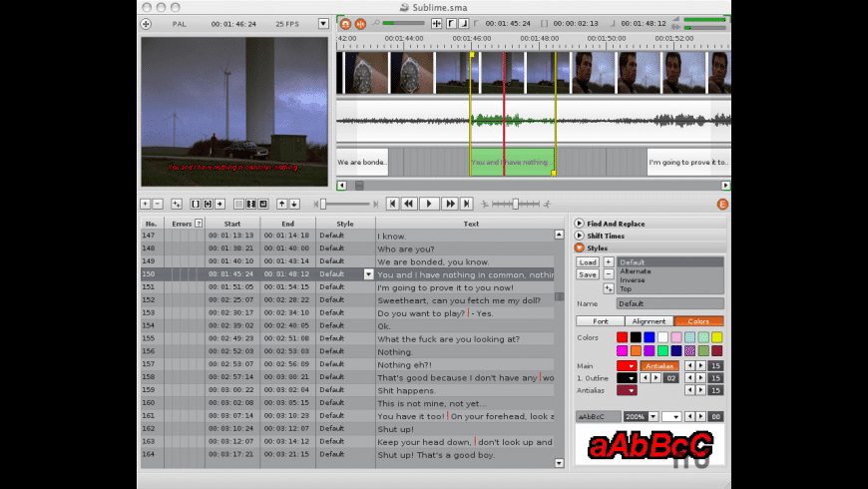Click the End column header
The height and width of the screenshot is (489, 868).
(x=288, y=224)
